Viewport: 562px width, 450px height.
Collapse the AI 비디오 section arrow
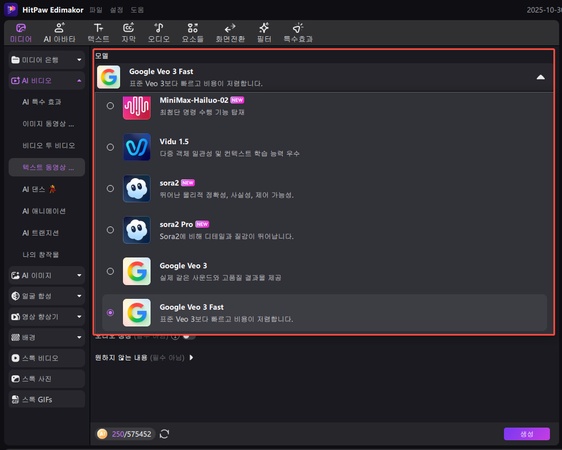coord(79,81)
